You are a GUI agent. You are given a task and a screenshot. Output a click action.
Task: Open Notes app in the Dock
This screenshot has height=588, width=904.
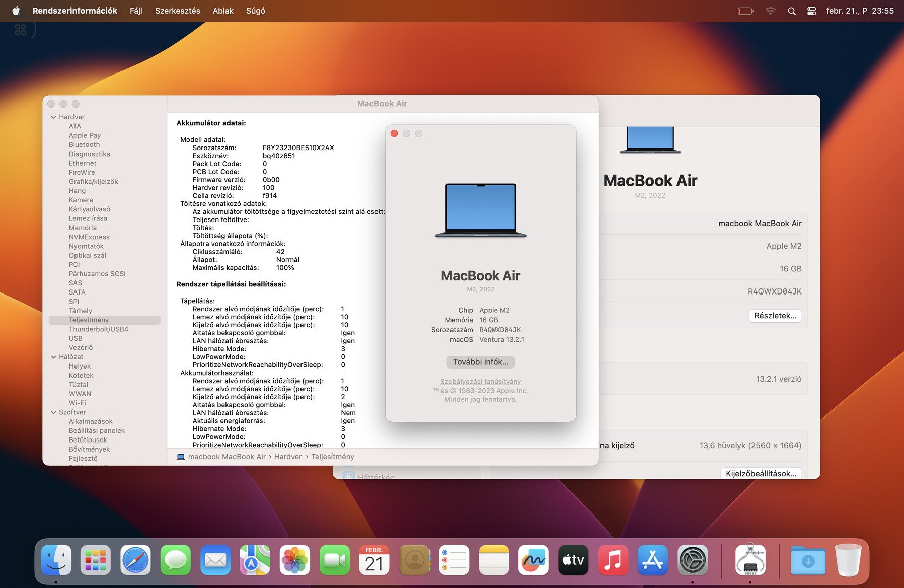[x=494, y=560]
